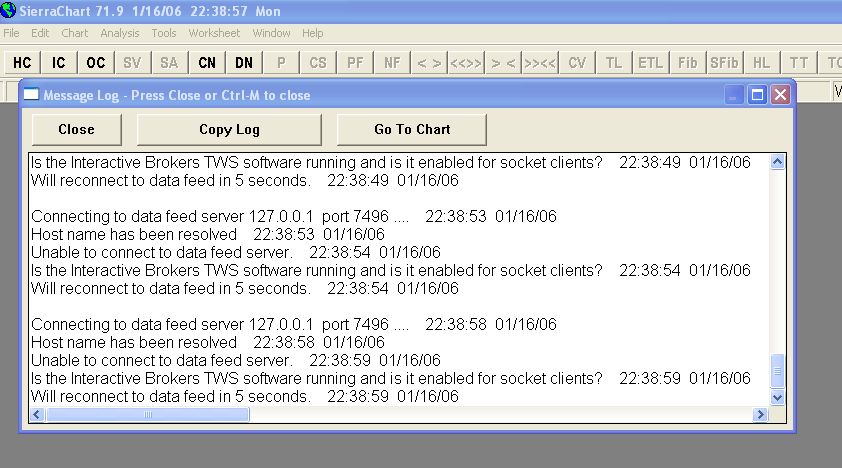The height and width of the screenshot is (468, 842).
Task: Click the Close button in Message Log
Action: 76,129
